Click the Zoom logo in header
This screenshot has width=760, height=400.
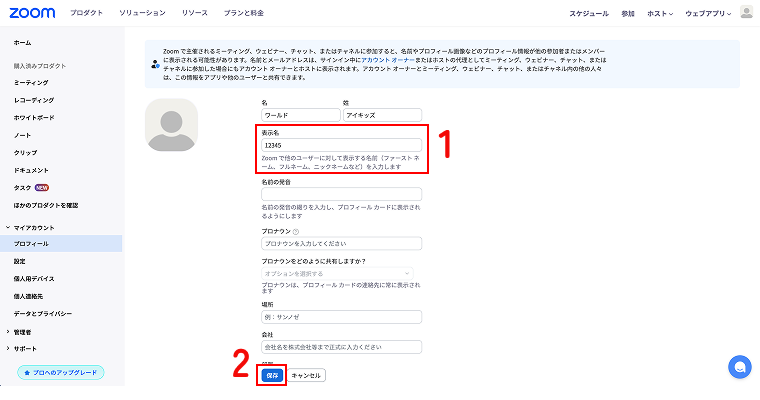pyautogui.click(x=33, y=13)
